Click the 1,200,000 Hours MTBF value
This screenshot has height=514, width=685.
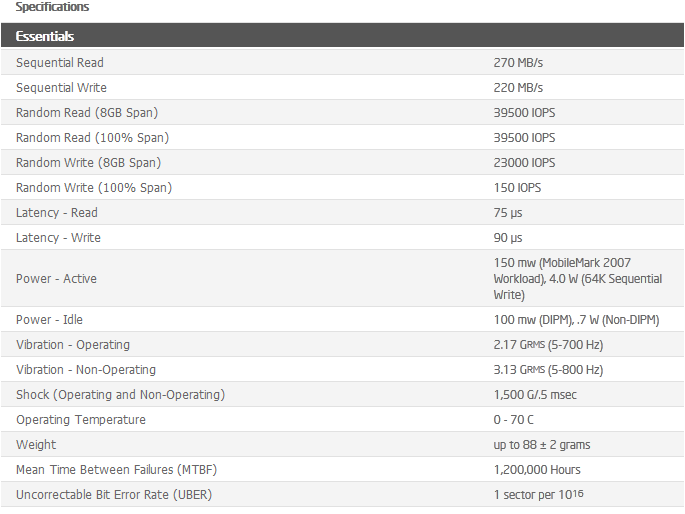[x=537, y=470]
